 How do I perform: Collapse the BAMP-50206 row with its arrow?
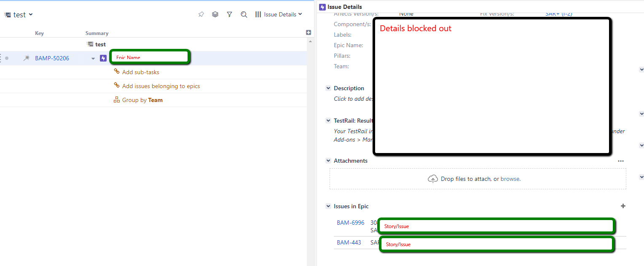(x=93, y=59)
